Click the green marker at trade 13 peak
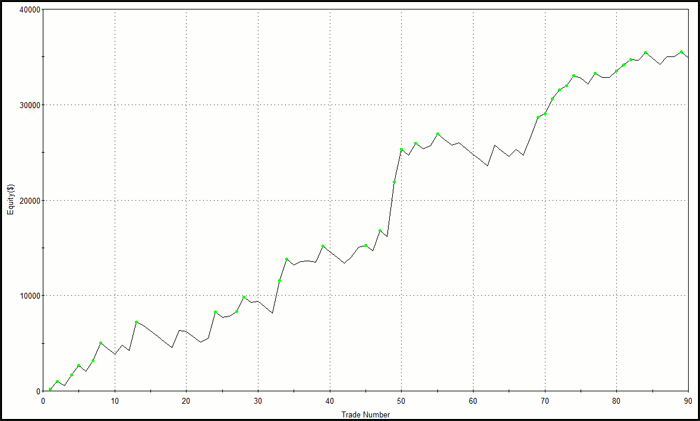This screenshot has width=700, height=421. click(x=136, y=322)
